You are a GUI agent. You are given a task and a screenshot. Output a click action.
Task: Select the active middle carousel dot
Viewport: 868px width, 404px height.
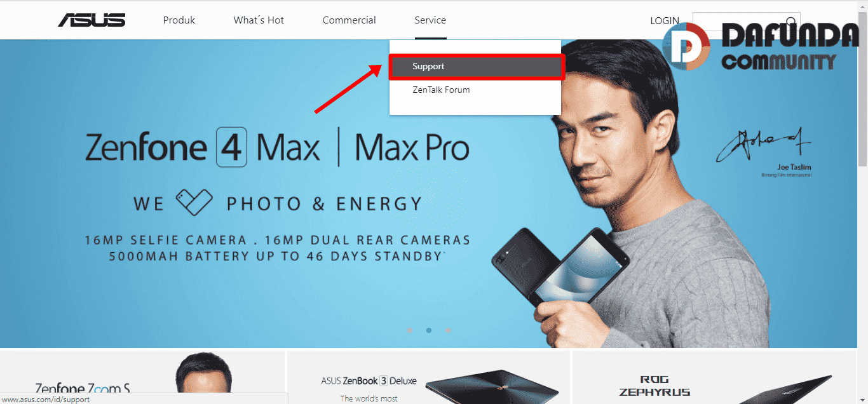[429, 330]
